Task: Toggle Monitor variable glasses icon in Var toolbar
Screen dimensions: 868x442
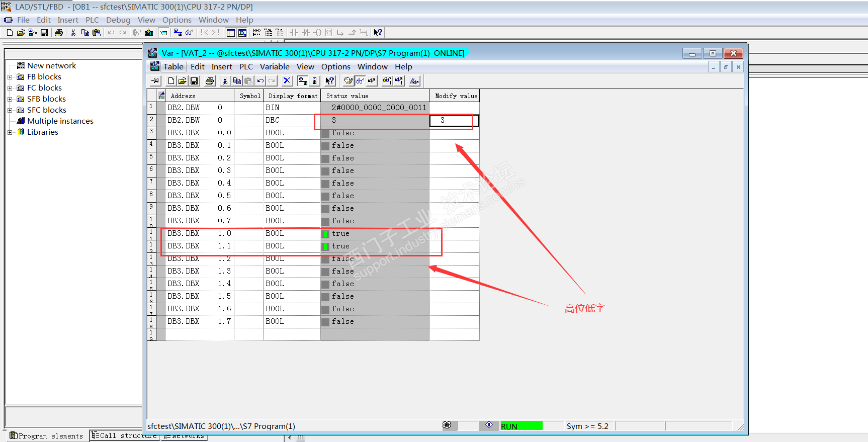Action: [x=360, y=81]
